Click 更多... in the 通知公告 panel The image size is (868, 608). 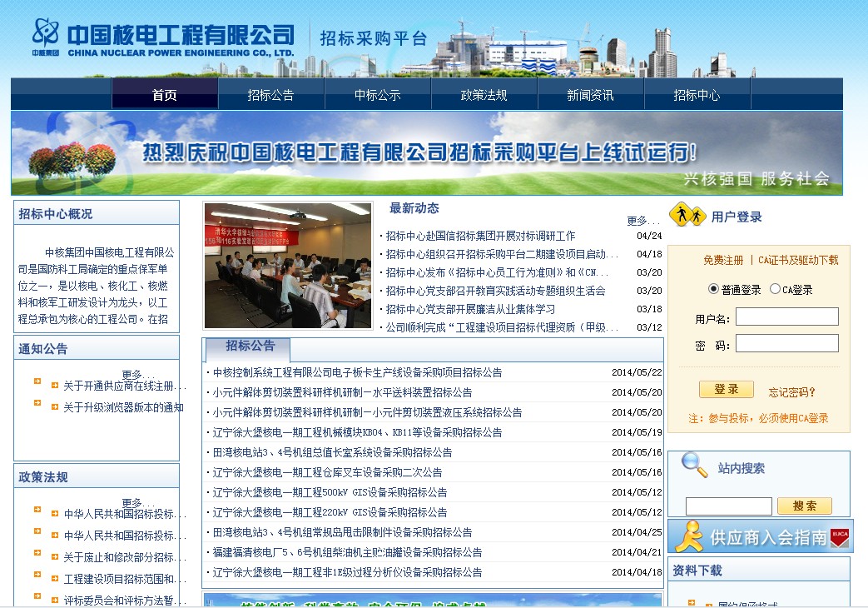tap(138, 375)
